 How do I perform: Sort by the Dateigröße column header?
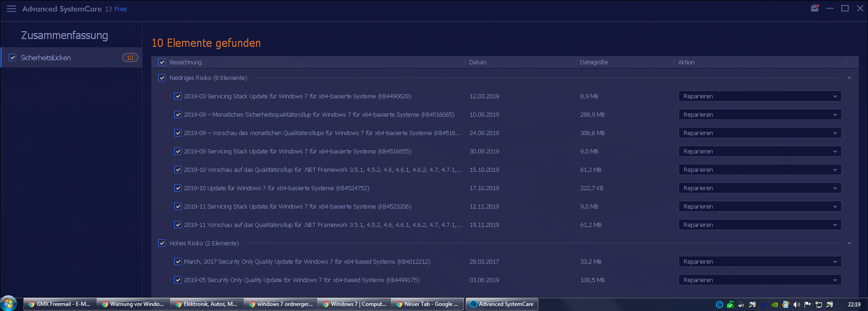[594, 62]
